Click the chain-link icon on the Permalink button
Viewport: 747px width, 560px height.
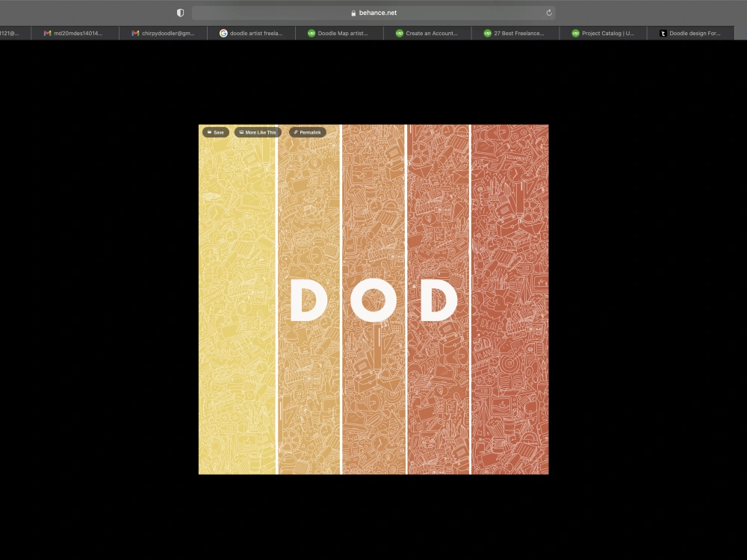tap(295, 132)
